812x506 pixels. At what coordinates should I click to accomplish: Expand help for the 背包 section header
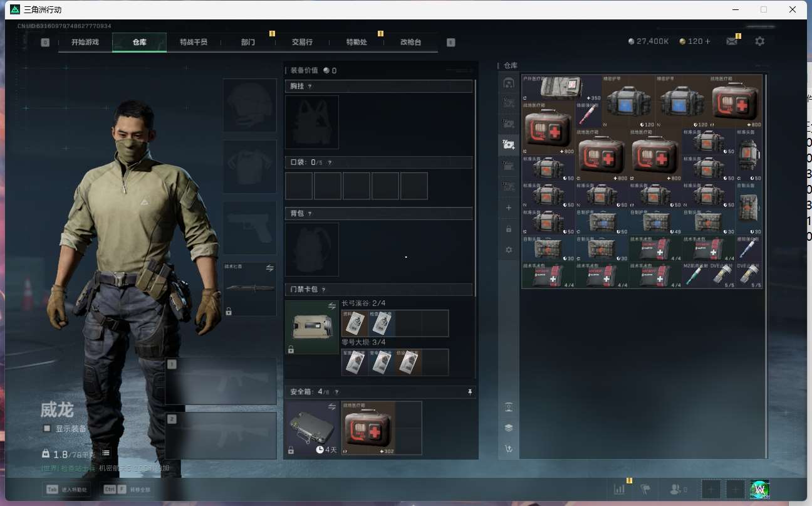click(x=310, y=214)
